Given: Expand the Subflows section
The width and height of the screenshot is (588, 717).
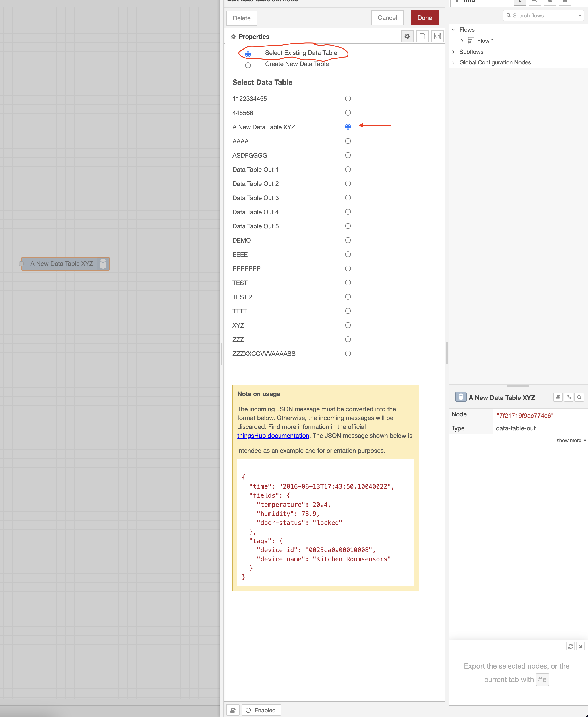Looking at the screenshot, I should (x=453, y=52).
